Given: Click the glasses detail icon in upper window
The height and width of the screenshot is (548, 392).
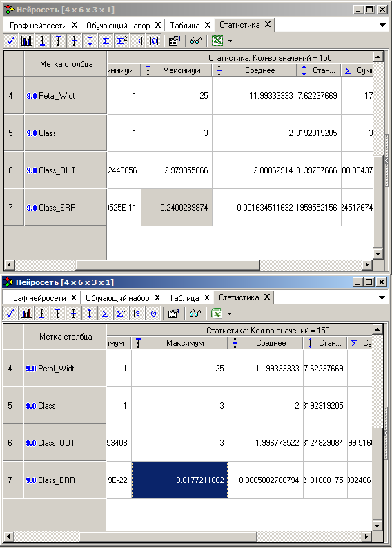Looking at the screenshot, I should click(195, 41).
